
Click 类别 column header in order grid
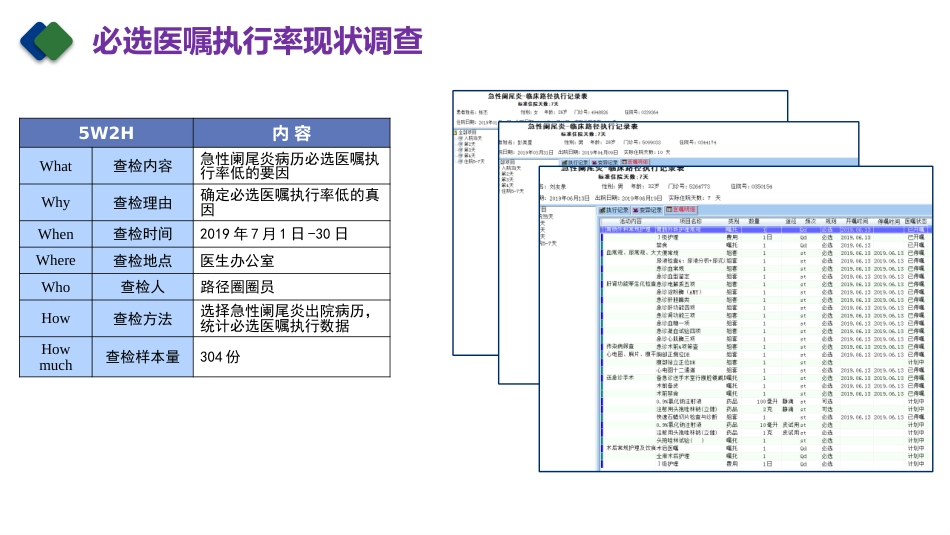(x=733, y=222)
